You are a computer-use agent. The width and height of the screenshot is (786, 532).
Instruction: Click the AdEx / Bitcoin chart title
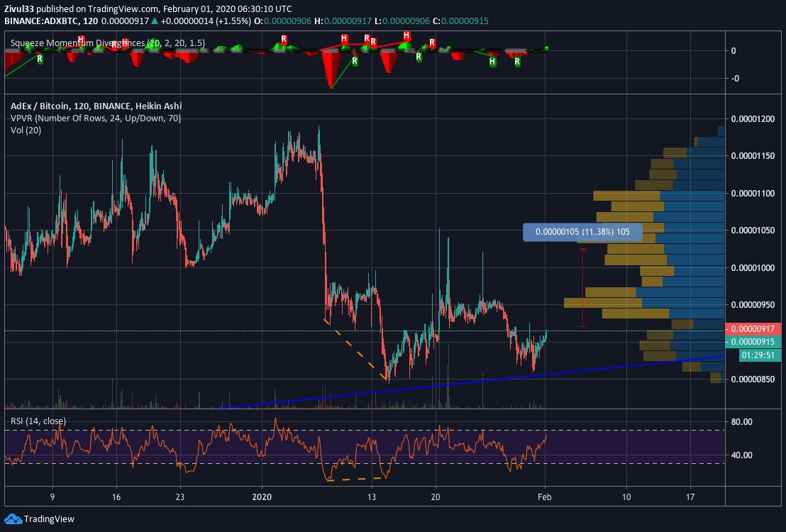(x=96, y=106)
